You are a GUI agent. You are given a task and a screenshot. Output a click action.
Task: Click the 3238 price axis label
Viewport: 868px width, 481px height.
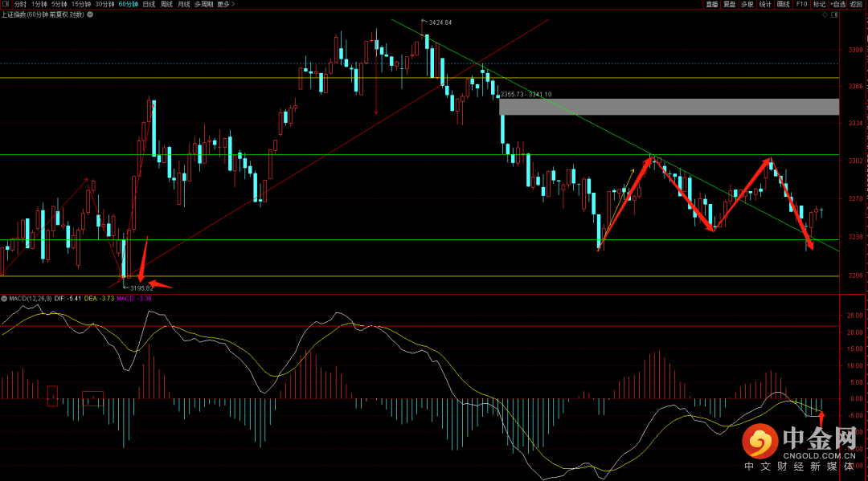[x=855, y=237]
